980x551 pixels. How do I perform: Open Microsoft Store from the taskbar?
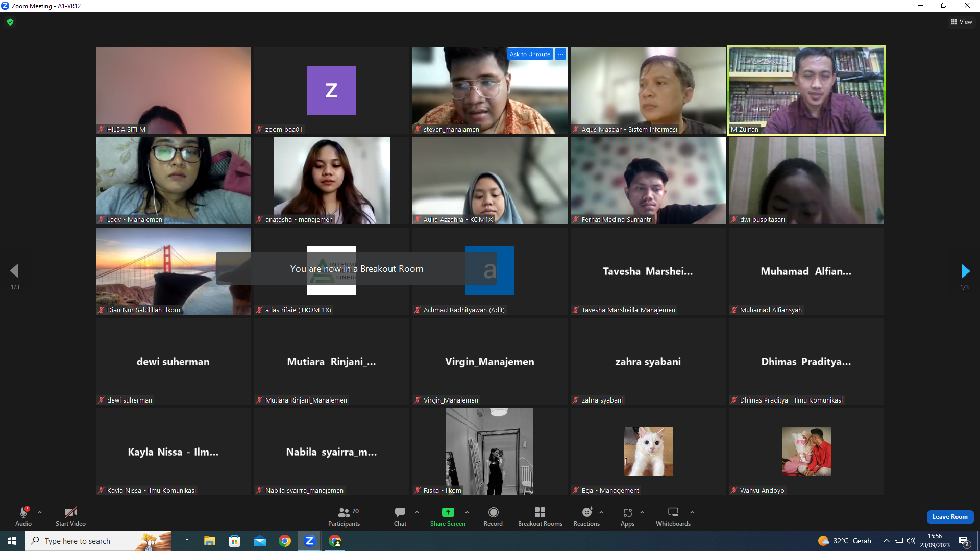pos(234,541)
